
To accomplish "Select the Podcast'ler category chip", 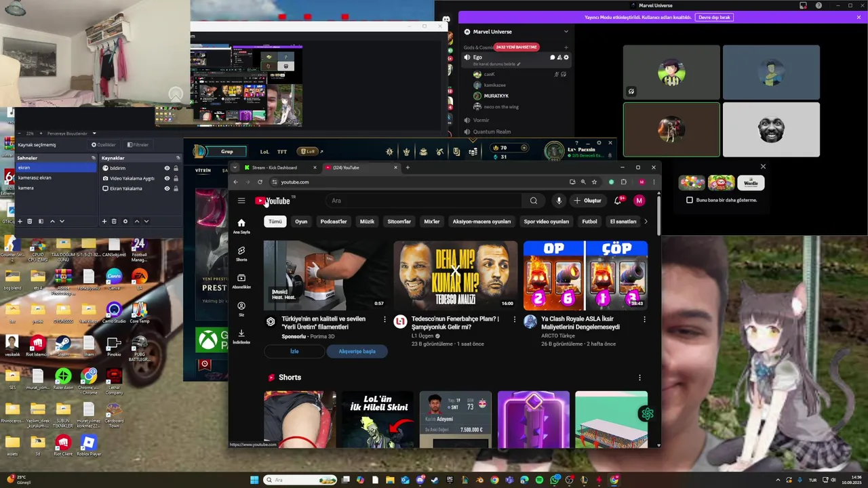I will coord(334,222).
